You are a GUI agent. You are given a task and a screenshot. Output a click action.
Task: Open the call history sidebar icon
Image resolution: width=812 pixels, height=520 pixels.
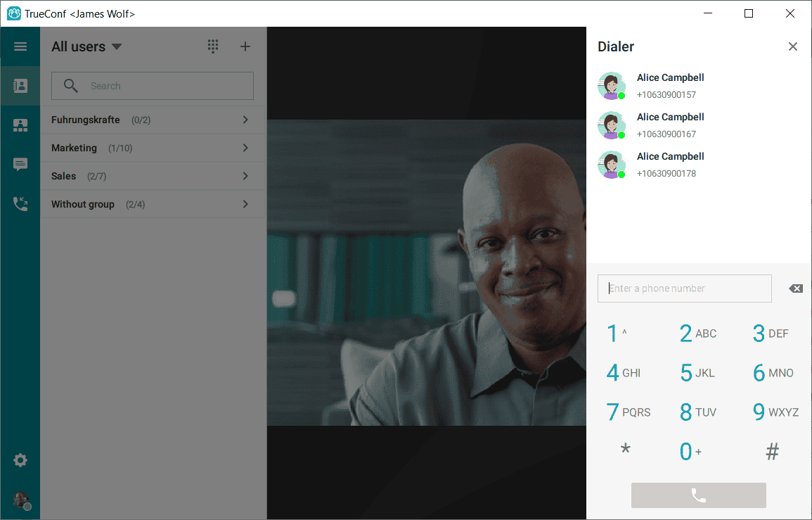(20, 204)
